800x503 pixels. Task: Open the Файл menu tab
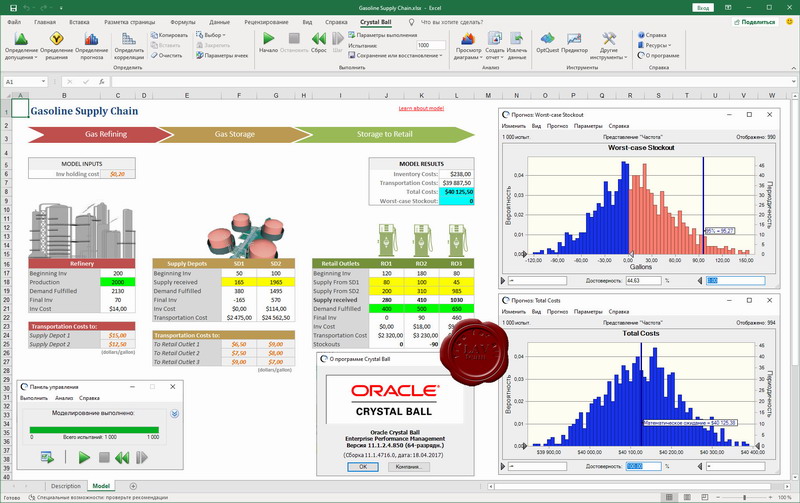(14, 22)
